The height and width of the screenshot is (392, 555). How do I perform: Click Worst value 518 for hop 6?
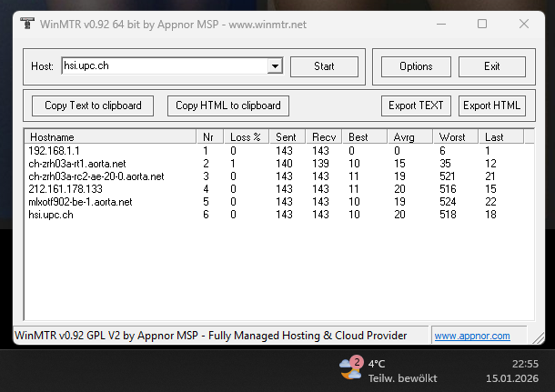pos(448,215)
